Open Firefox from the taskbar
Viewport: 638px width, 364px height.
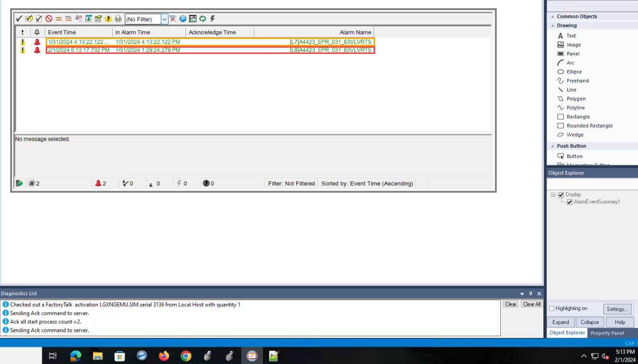[164, 356]
